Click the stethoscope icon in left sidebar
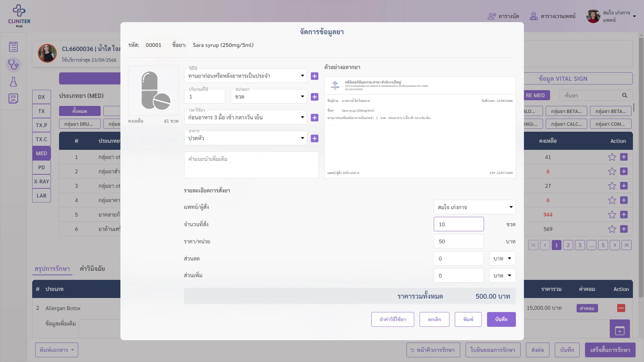Viewport: 644px width, 362px height. tap(13, 64)
